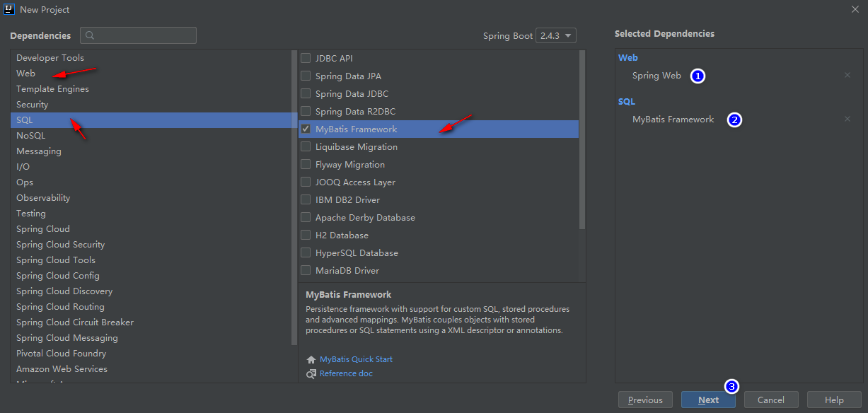Viewport: 868px width, 413px height.
Task: Check the H2 Database checkbox
Action: coord(306,235)
